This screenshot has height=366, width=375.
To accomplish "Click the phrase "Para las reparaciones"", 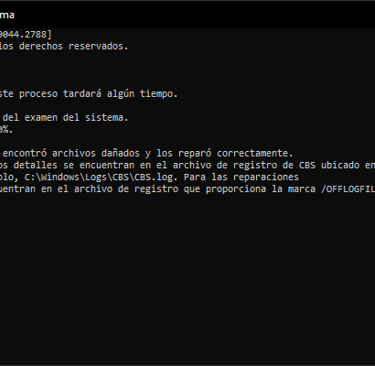I will [241, 177].
